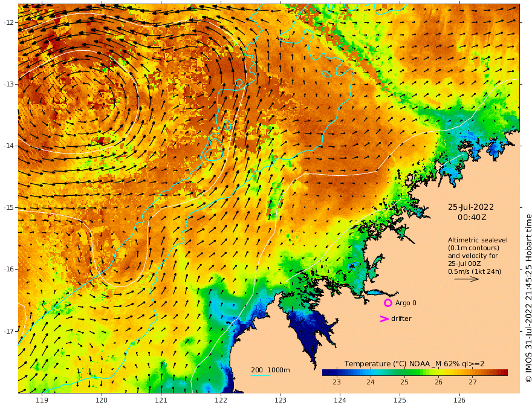
Task: Click longitude axis label 119
Action: tap(42, 401)
